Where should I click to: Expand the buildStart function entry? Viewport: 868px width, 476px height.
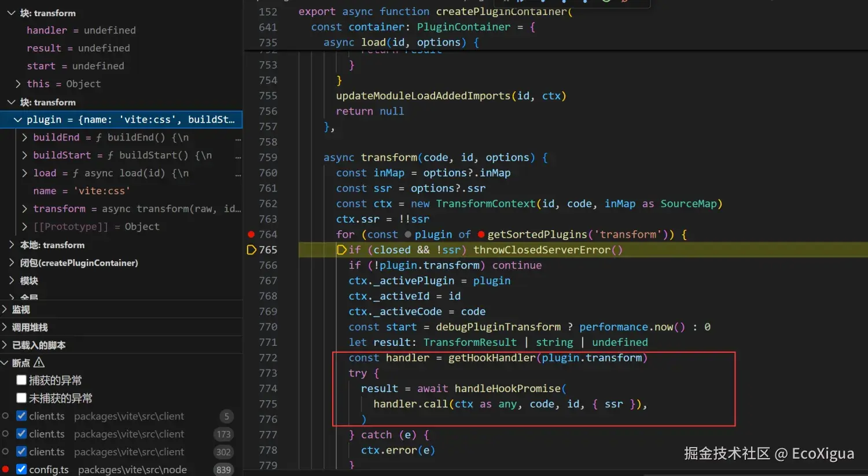click(24, 156)
